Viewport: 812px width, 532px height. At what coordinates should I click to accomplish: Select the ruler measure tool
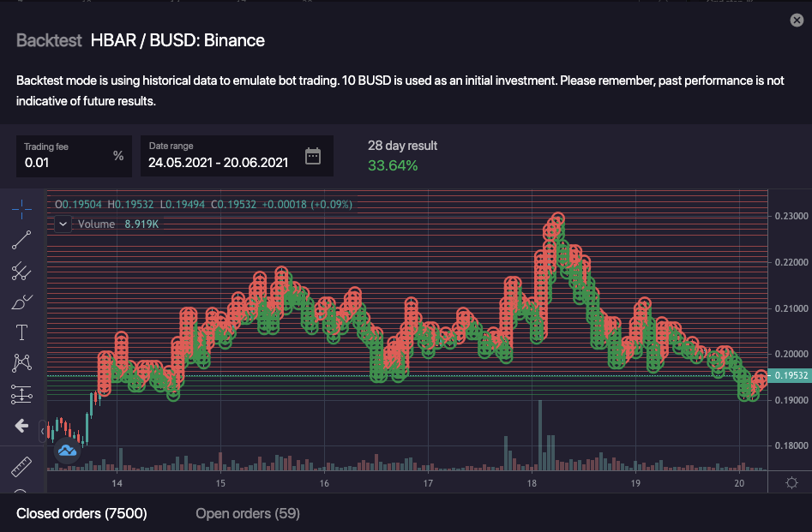pyautogui.click(x=21, y=467)
